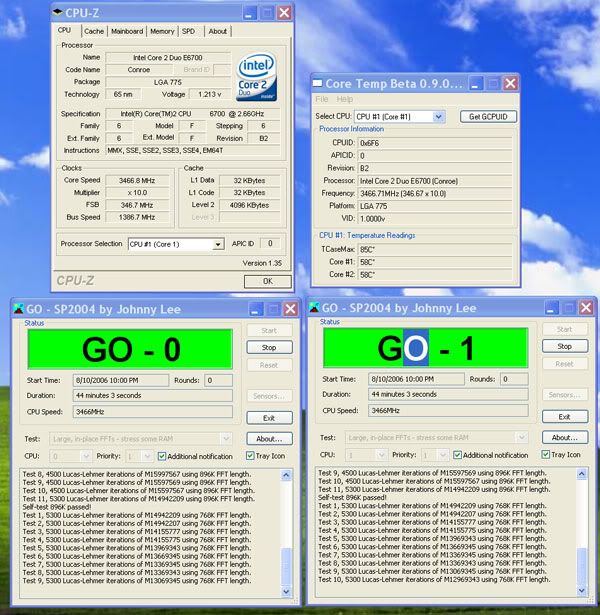This screenshot has height=615, width=600.
Task: Open the Help menu in Core Temp
Action: pos(345,99)
